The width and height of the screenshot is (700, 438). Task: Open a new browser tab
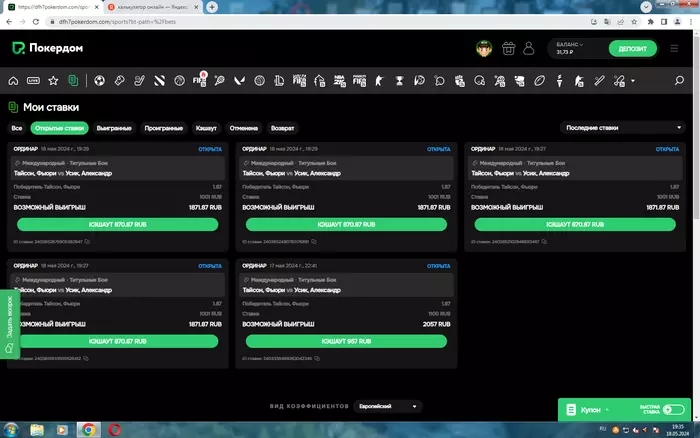[212, 7]
